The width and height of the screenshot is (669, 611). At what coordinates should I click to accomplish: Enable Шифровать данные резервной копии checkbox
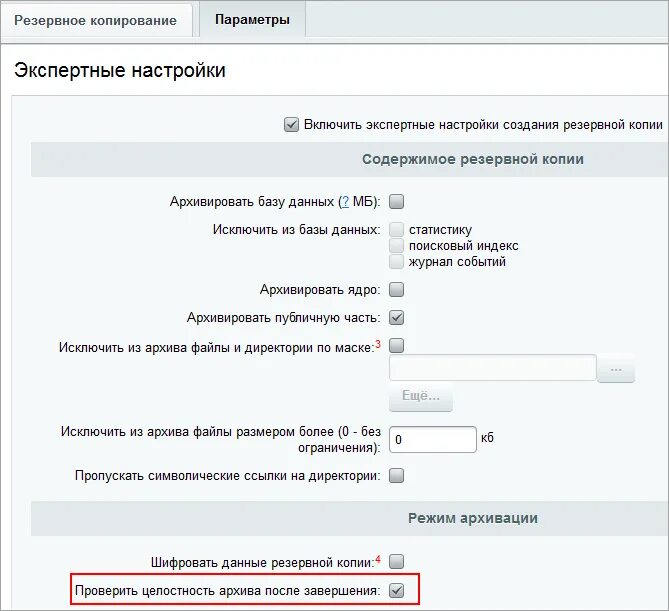(x=396, y=562)
